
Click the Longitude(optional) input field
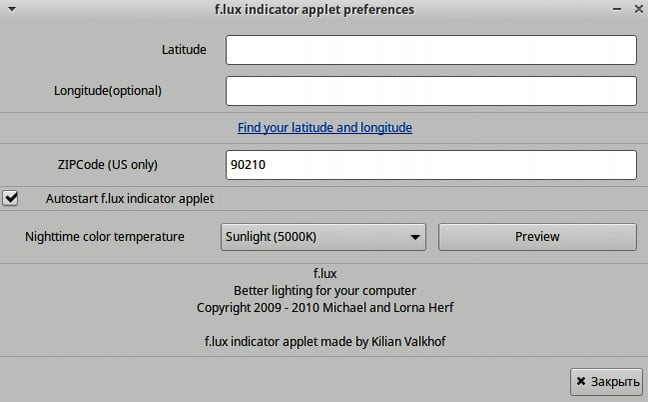[x=431, y=90]
